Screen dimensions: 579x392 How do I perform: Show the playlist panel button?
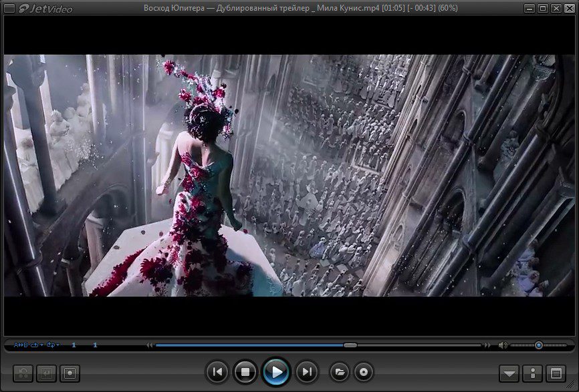pos(556,373)
